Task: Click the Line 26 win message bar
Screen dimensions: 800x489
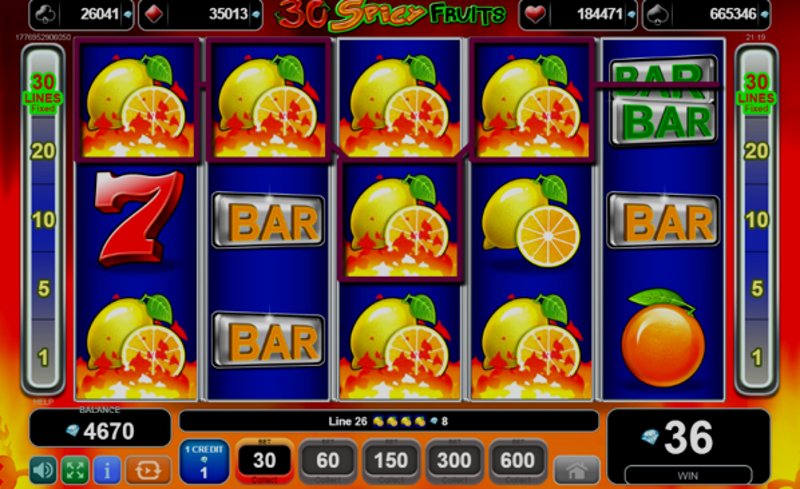Action: [389, 422]
